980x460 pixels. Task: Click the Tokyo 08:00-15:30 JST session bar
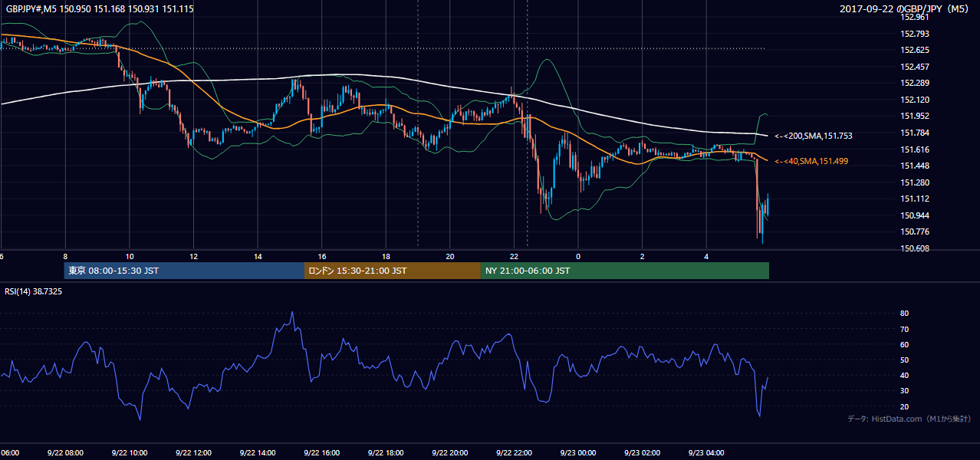point(184,271)
